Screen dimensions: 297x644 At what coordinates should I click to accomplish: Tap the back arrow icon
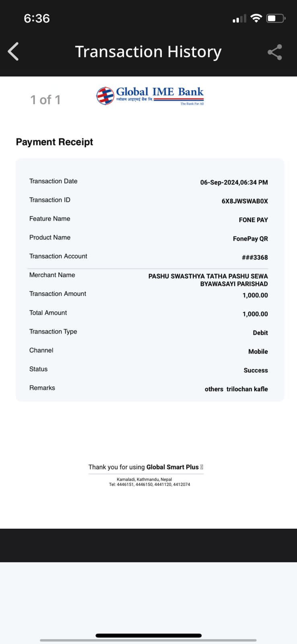coord(13,52)
